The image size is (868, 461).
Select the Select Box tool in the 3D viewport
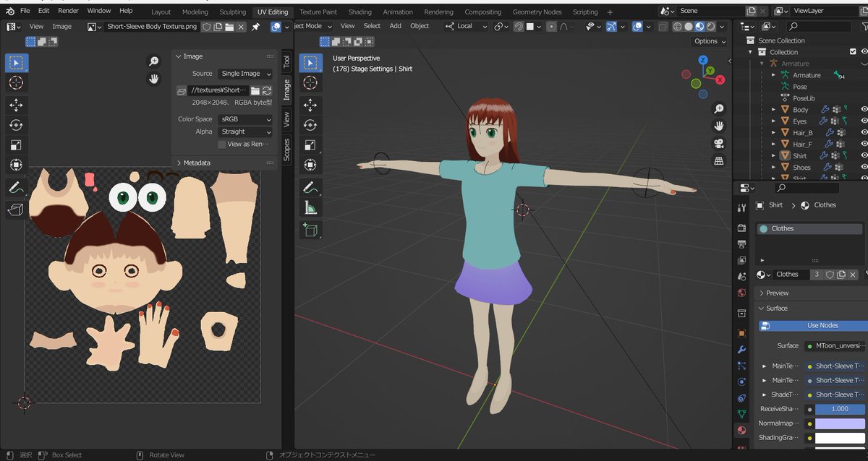point(311,63)
